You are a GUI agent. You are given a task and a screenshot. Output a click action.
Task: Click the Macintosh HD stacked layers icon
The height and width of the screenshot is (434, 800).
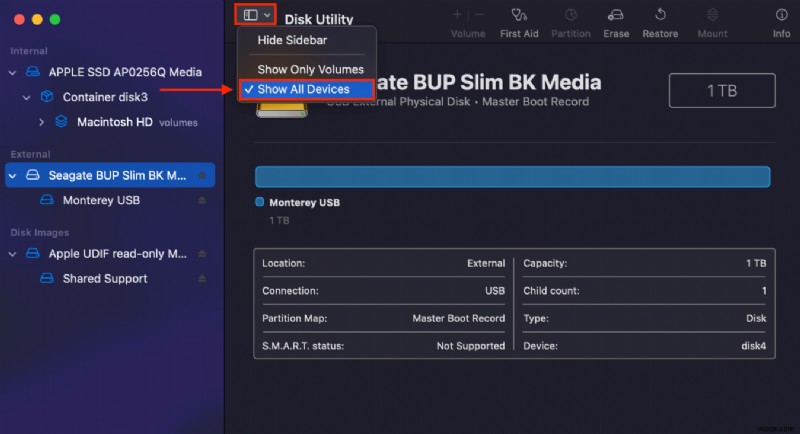coord(61,121)
